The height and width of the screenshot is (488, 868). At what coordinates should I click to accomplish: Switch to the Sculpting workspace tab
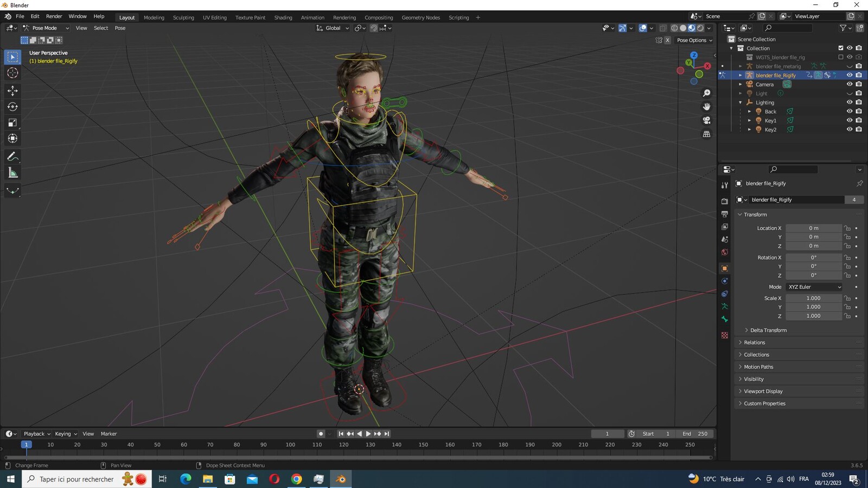click(x=183, y=17)
